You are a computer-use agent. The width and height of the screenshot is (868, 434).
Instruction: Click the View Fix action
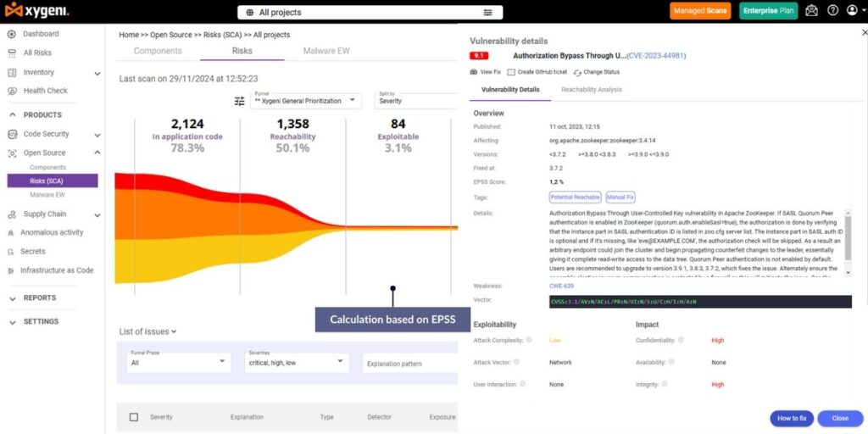point(486,72)
